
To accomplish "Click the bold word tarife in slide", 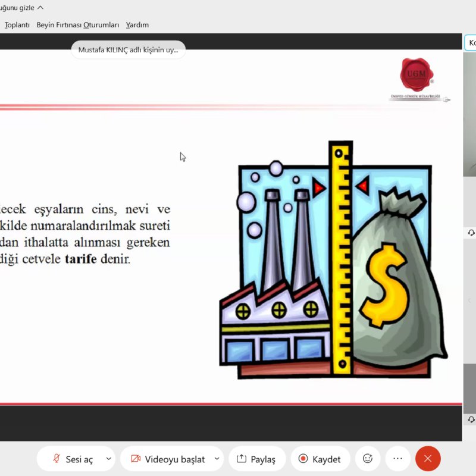I will [81, 259].
